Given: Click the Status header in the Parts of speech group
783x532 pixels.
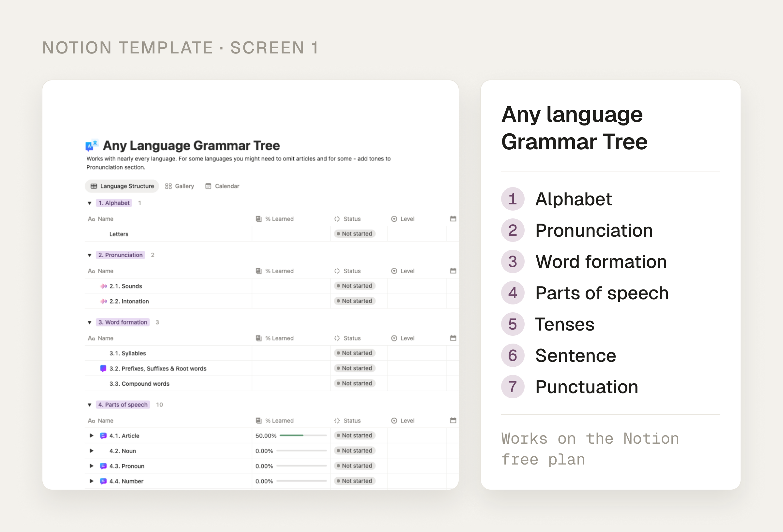Looking at the screenshot, I should [x=347, y=421].
